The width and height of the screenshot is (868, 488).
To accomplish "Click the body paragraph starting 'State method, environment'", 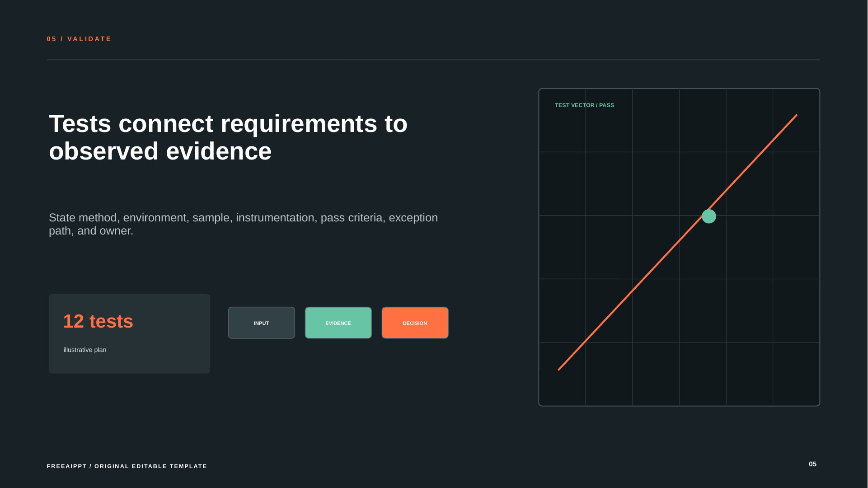I will [x=243, y=224].
